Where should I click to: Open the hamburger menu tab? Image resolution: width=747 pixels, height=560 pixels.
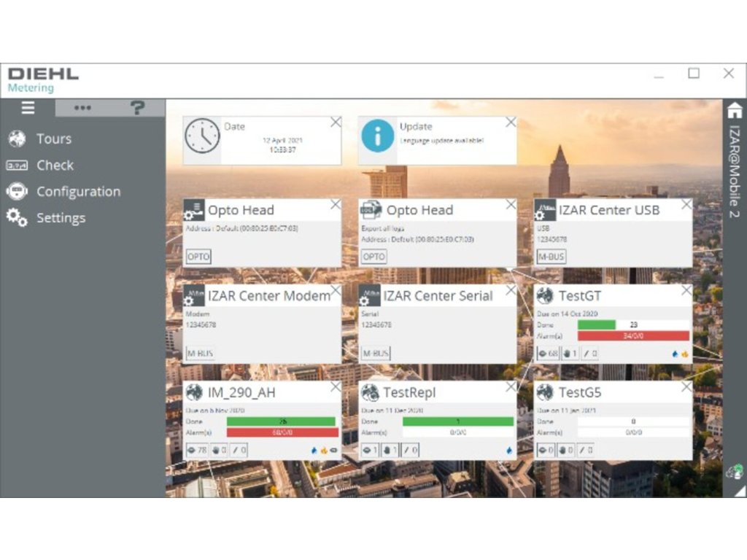(x=28, y=108)
